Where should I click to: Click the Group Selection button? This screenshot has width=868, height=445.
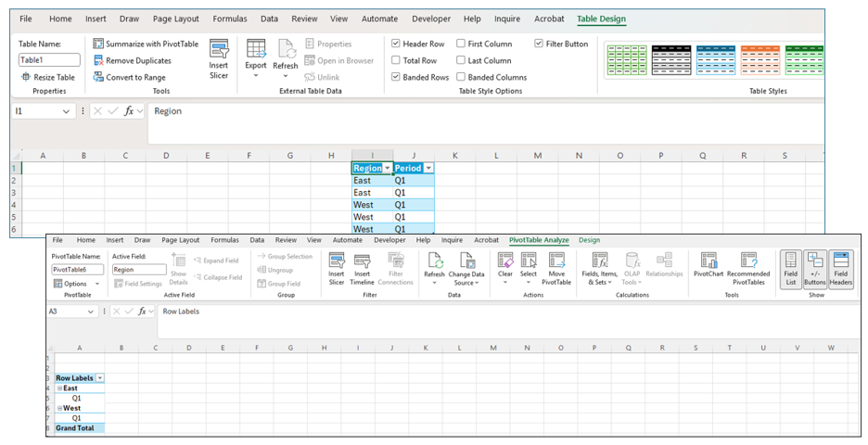click(285, 256)
